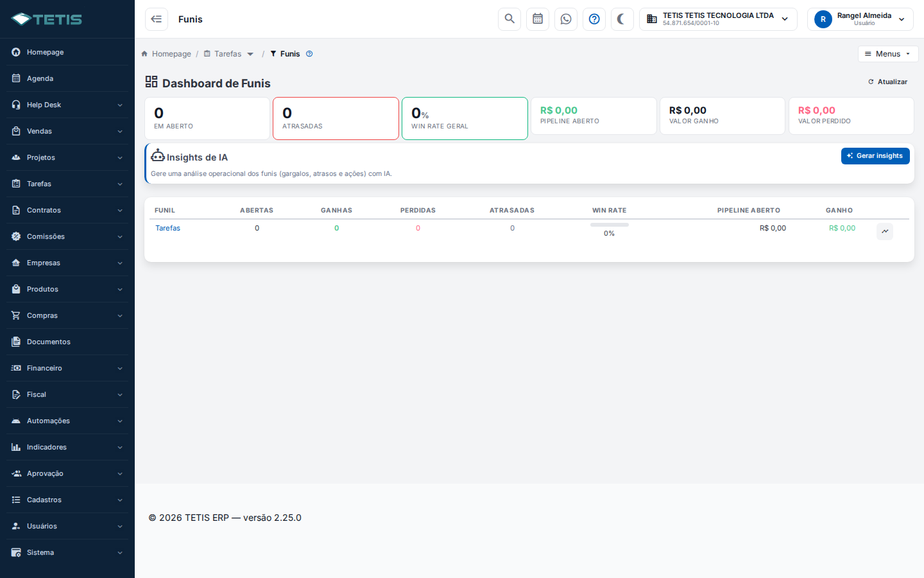The width and height of the screenshot is (924, 578).
Task: Open Agenda in the sidebar
Action: [x=67, y=78]
